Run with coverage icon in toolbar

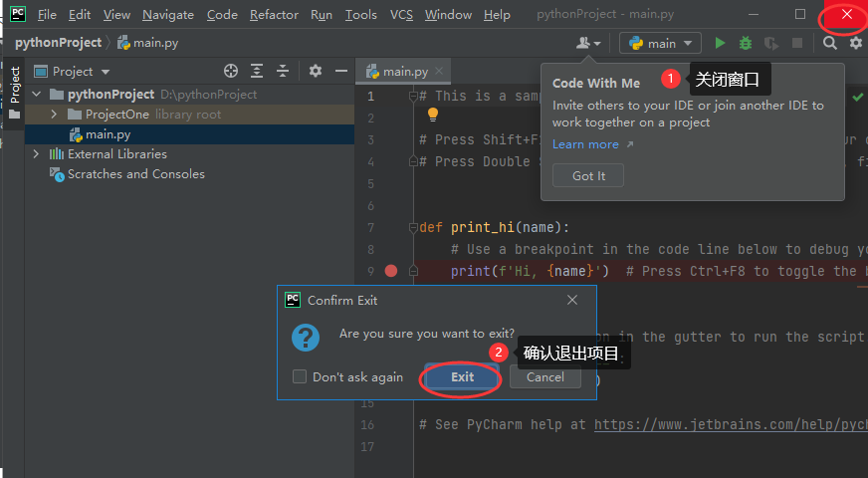point(771,43)
